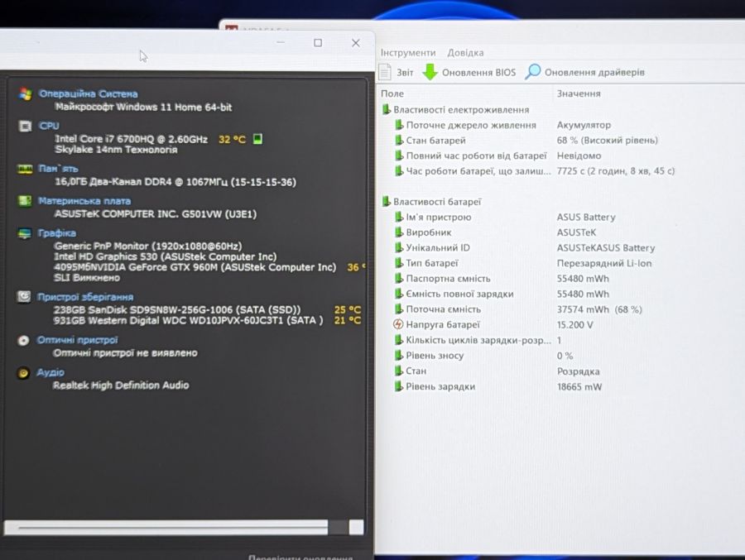
Task: Click the Акумулятор value
Action: 584,126
